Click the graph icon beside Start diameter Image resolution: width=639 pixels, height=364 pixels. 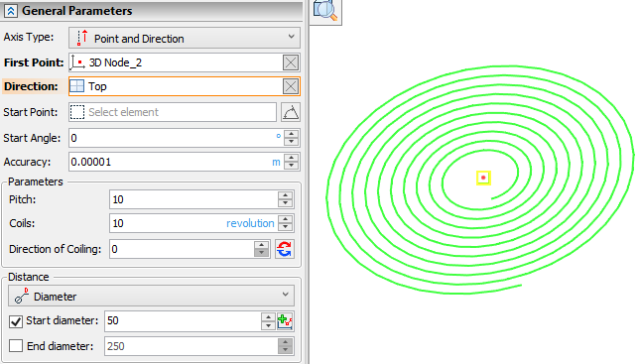pyautogui.click(x=285, y=321)
